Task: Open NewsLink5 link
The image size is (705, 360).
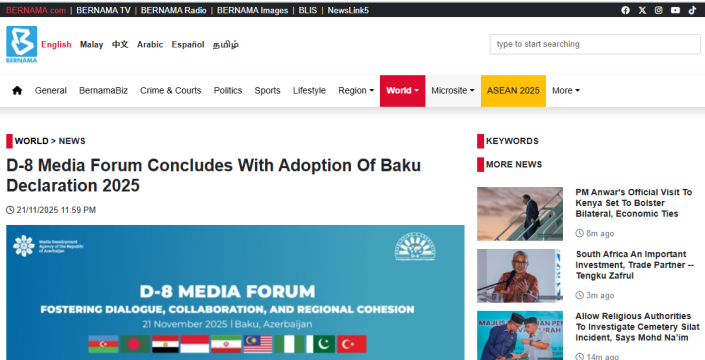Action: point(348,10)
